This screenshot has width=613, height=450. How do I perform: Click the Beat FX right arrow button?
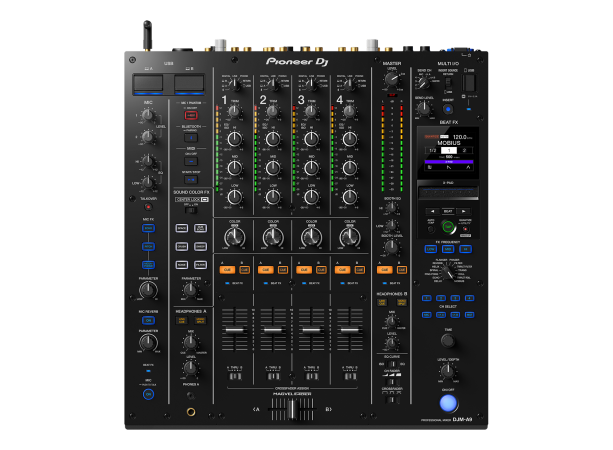click(x=464, y=211)
